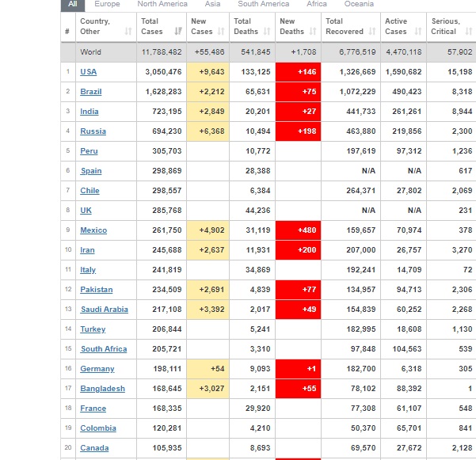Select Brazil total recovered 1,072,229
Image resolution: width=476 pixels, height=460 pixels.
357,92
